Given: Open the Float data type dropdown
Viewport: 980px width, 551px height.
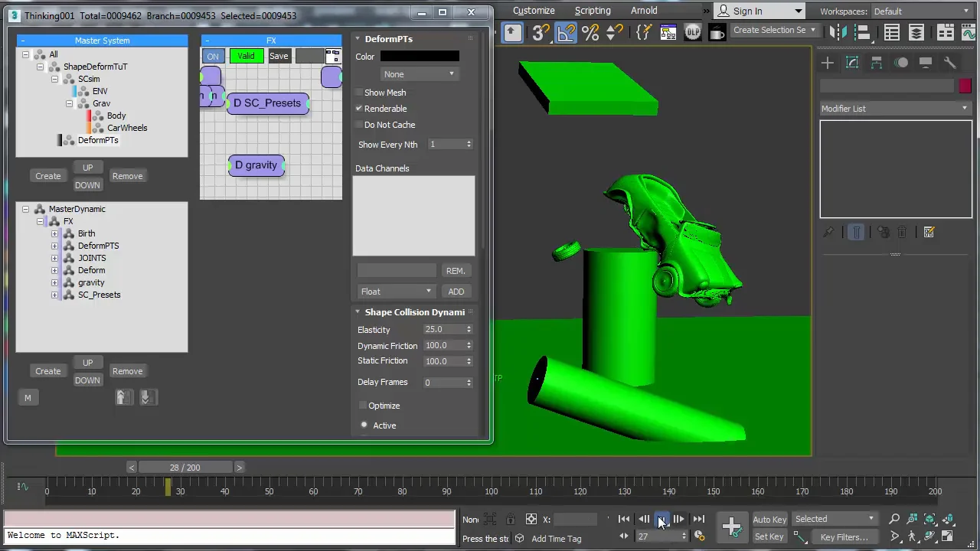Looking at the screenshot, I should tap(397, 292).
